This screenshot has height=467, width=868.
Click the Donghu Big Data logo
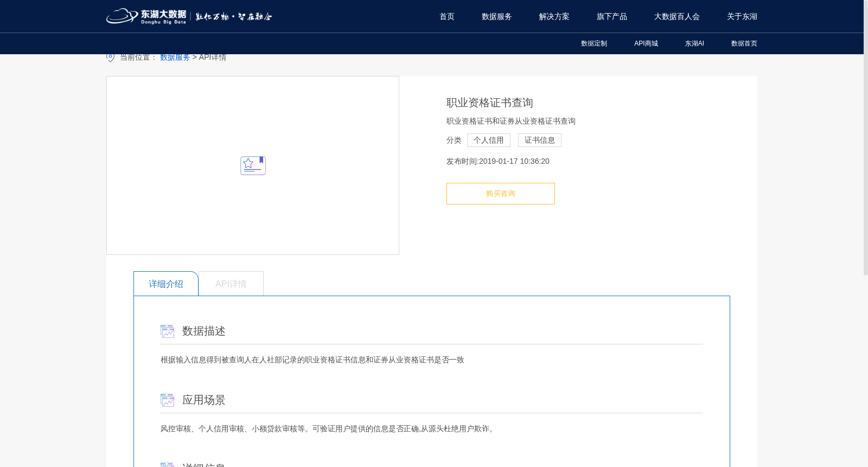point(146,16)
